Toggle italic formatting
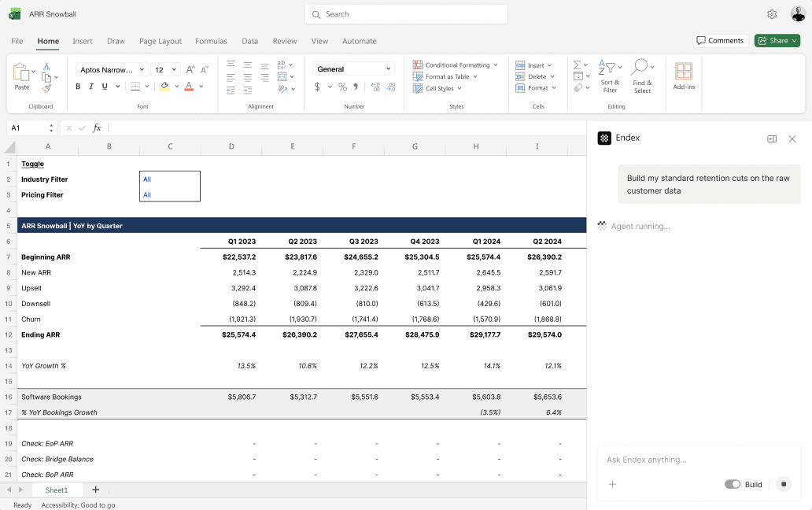This screenshot has height=510, width=812. 91,87
